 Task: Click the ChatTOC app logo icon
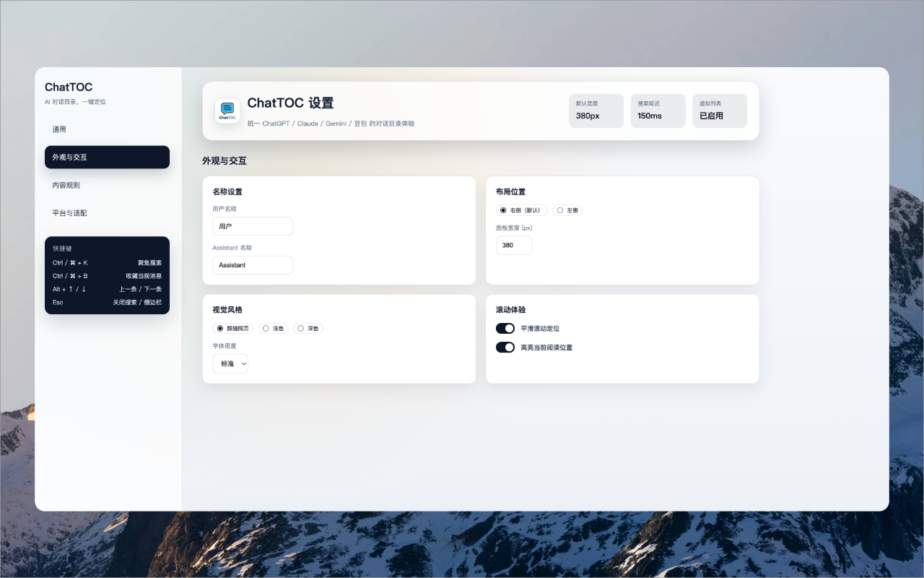(227, 111)
